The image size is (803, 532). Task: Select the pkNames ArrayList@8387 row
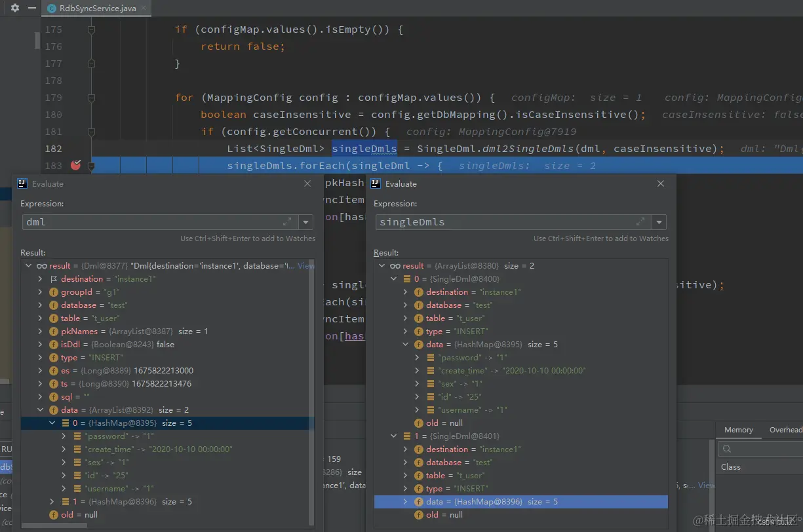tap(167, 332)
